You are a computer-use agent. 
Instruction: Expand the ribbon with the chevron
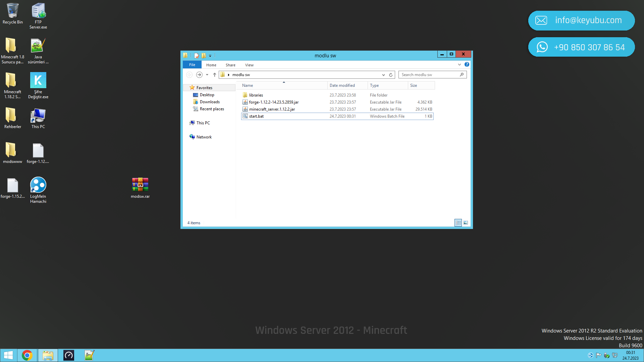460,65
